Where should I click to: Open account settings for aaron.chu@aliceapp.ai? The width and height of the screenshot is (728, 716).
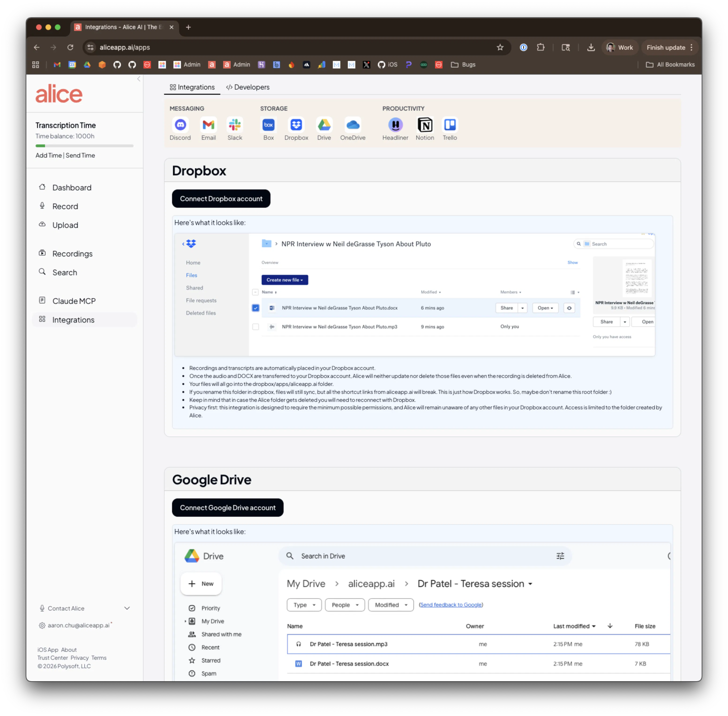tap(75, 625)
